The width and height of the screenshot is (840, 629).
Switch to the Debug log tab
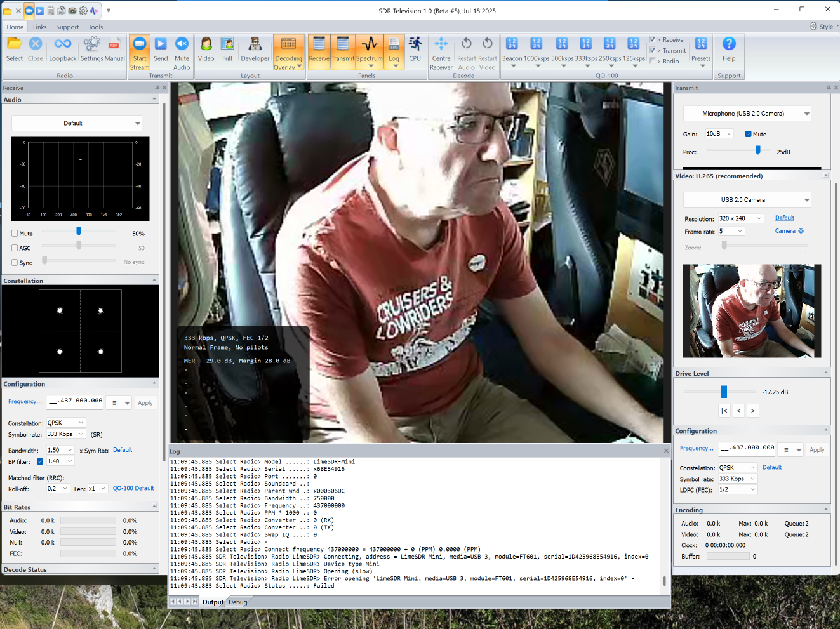click(238, 602)
